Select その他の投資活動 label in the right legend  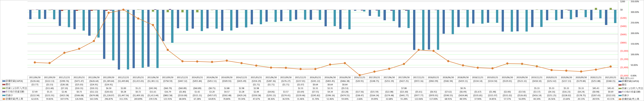coord(631,92)
